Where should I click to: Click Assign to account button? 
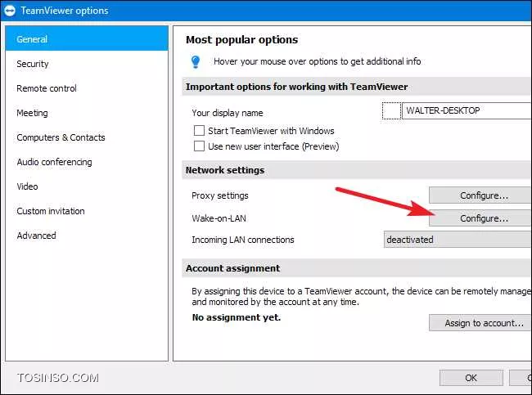tap(480, 323)
